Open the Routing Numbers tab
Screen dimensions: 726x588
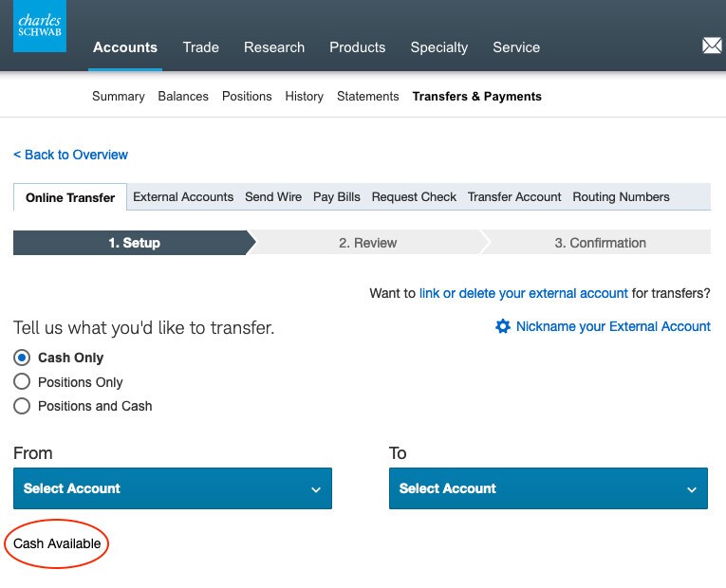[621, 197]
